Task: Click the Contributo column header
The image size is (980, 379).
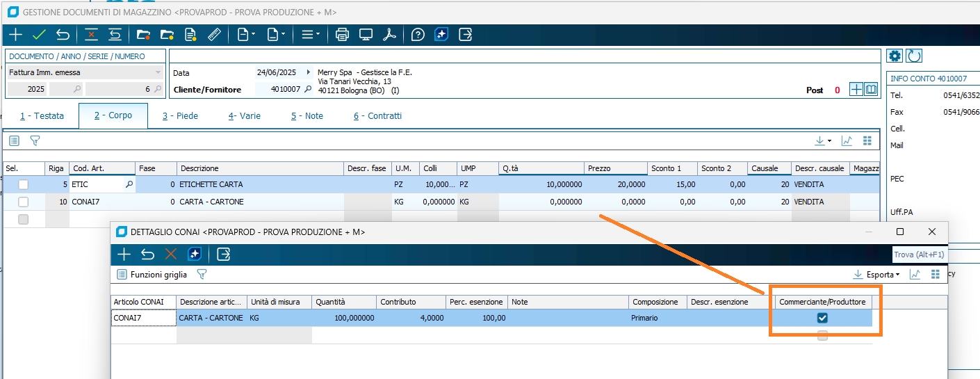Action: pos(411,302)
